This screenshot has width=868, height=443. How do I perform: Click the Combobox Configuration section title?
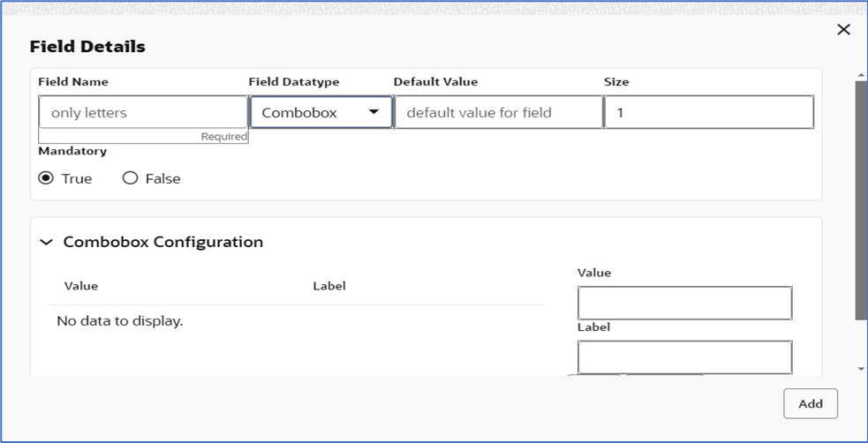pyautogui.click(x=163, y=242)
